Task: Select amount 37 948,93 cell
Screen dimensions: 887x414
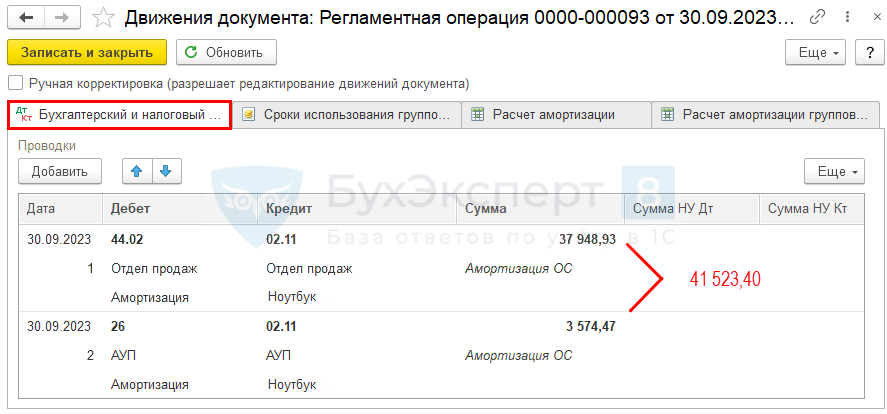Action: coord(587,240)
